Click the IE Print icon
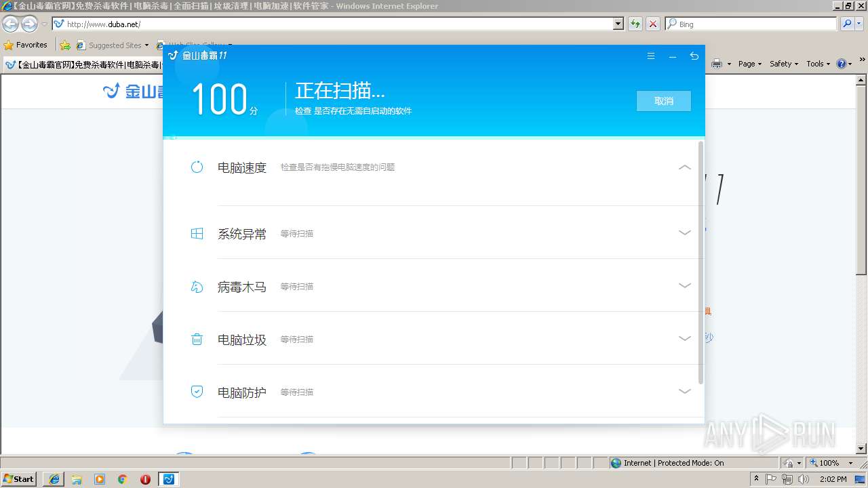Image resolution: width=868 pixels, height=488 pixels. [x=717, y=64]
